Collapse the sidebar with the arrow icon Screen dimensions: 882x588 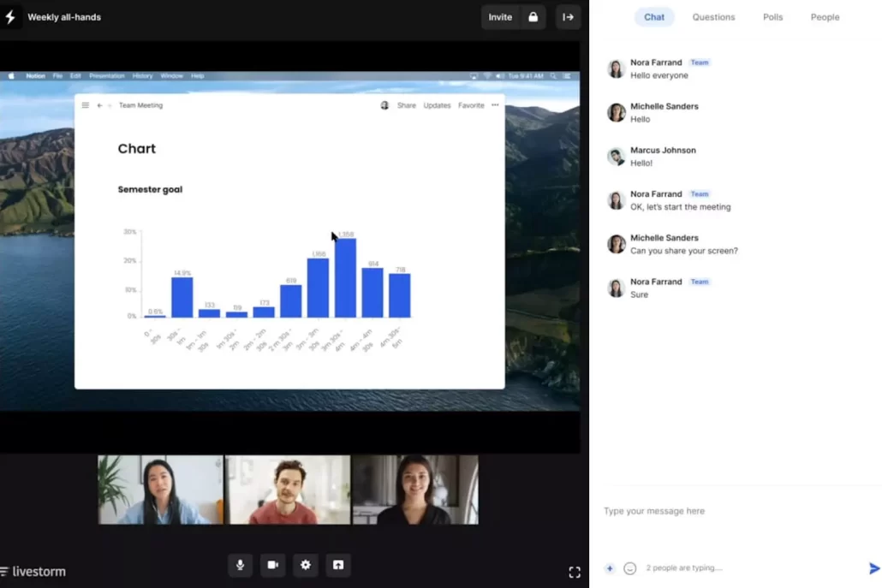coord(568,17)
